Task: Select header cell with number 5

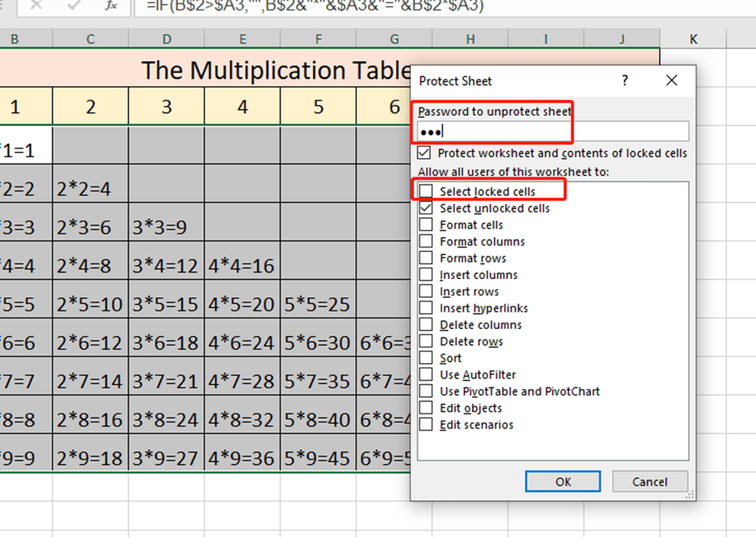Action: click(x=318, y=106)
